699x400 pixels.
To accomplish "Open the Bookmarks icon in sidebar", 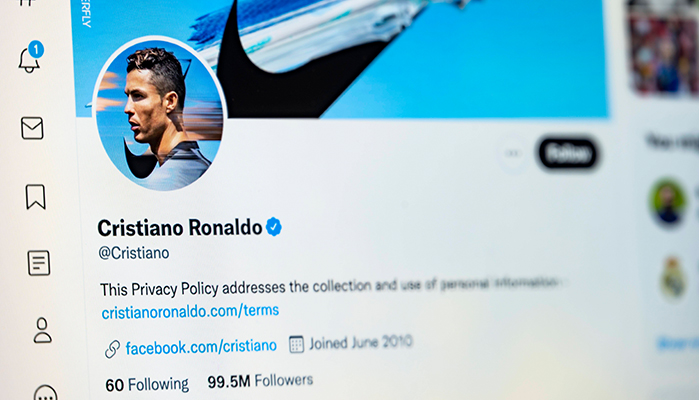I will pos(35,197).
